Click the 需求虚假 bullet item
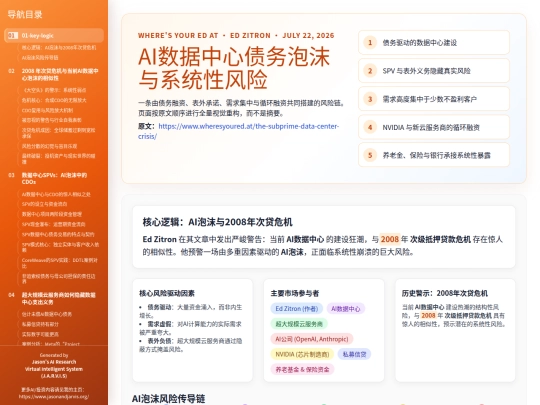This screenshot has width=540, height=405. point(190,328)
